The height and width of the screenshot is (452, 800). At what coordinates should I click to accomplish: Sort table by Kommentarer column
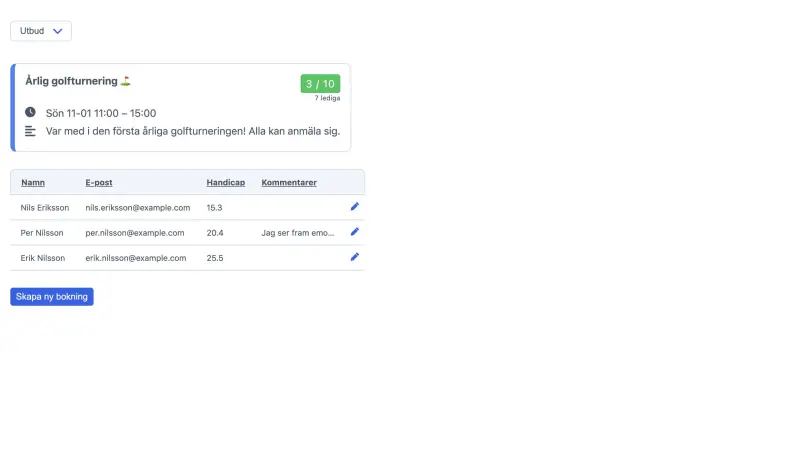click(289, 183)
